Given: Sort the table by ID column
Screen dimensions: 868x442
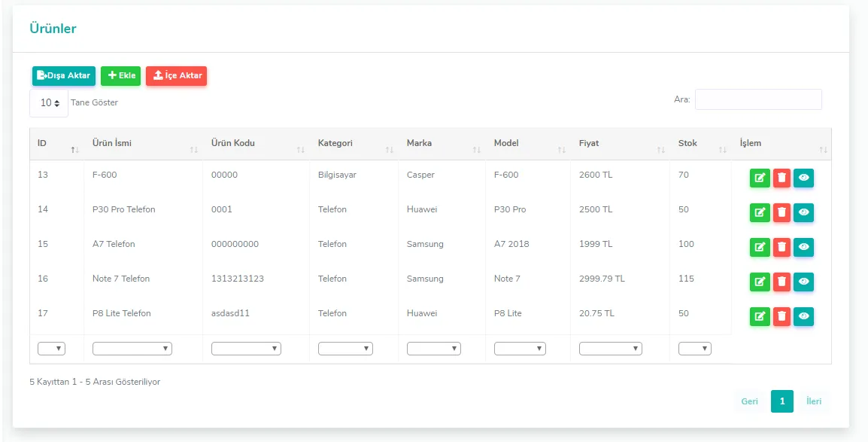Looking at the screenshot, I should tap(57, 144).
